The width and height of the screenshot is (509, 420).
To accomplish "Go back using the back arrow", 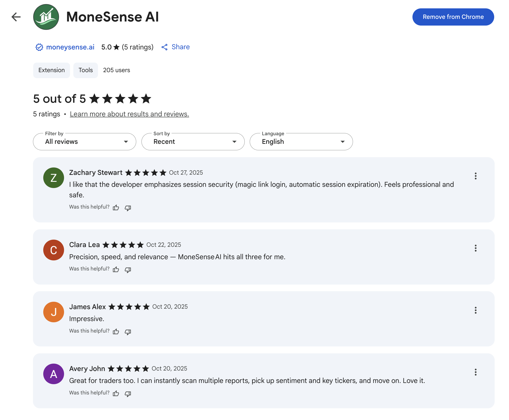I will tap(16, 17).
